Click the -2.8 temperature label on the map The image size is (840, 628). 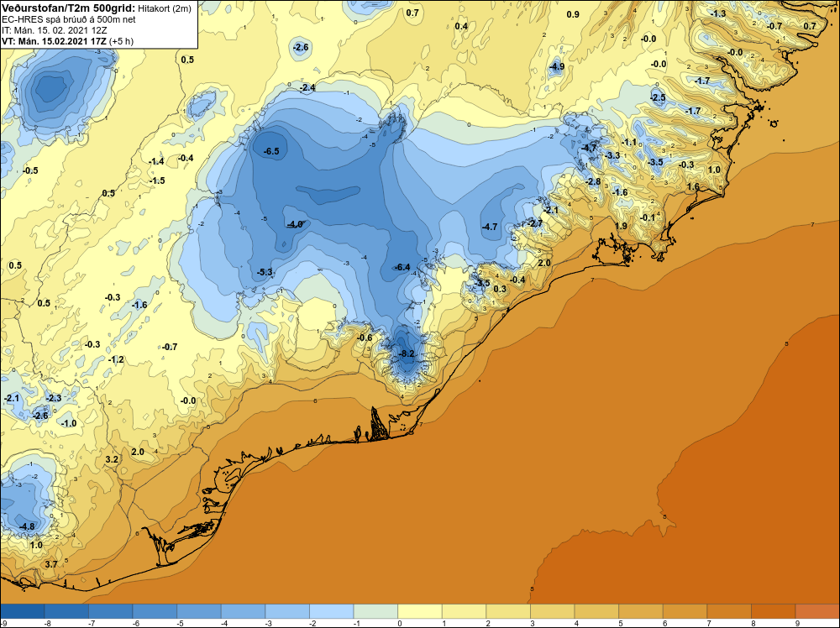point(593,181)
